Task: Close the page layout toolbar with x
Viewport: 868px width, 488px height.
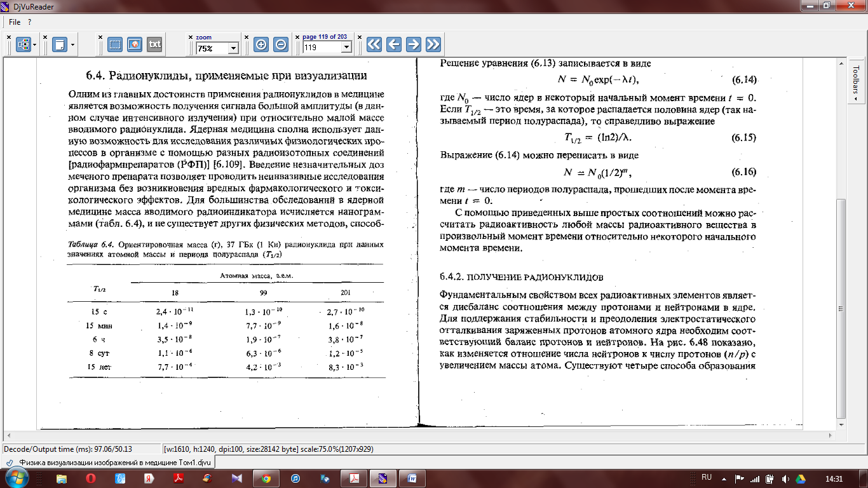Action: point(46,37)
